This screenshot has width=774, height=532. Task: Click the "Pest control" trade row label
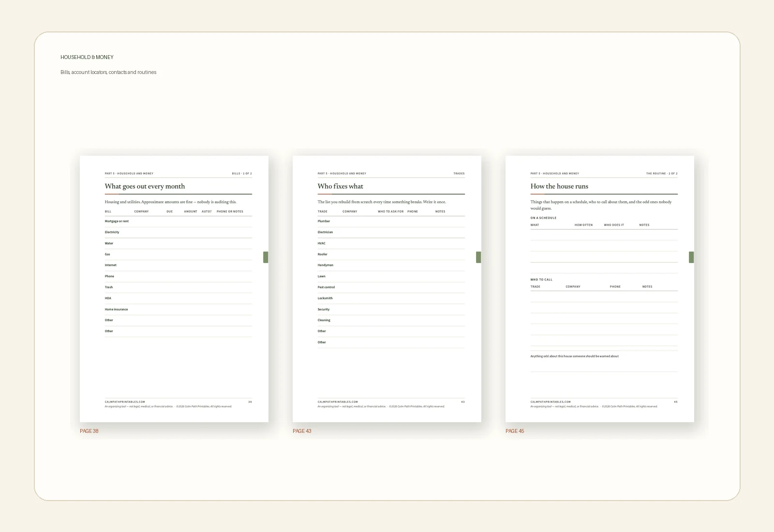pos(326,287)
